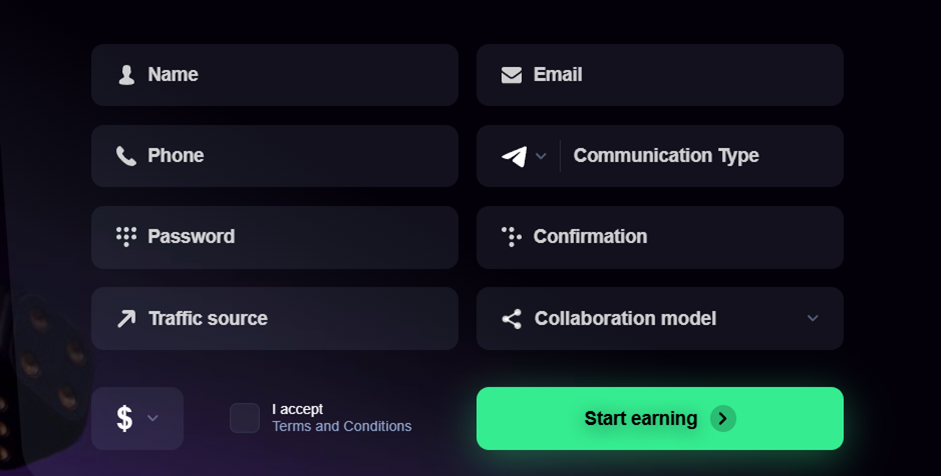Click the share icon beside Collaboration model
941x476 pixels.
point(511,319)
